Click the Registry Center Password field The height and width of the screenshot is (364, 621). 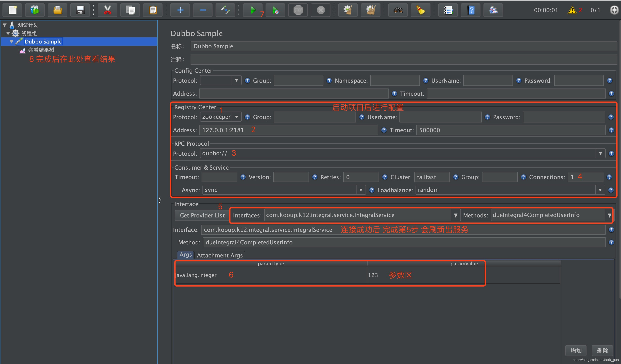(x=564, y=117)
